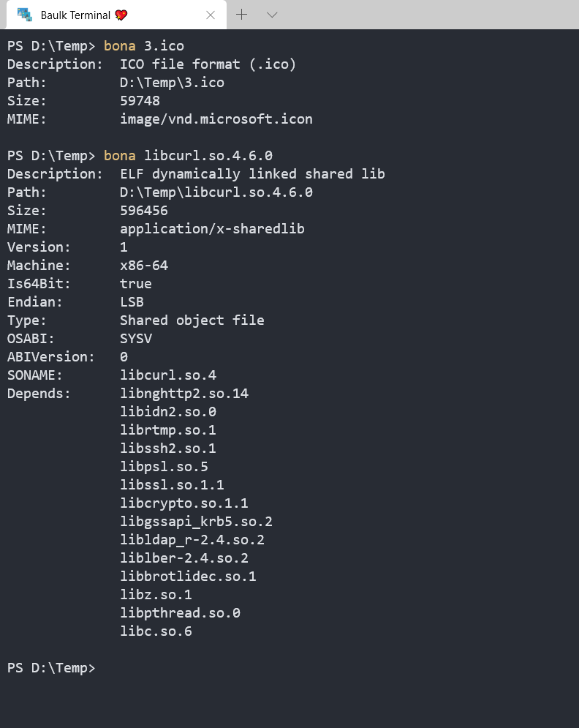Image resolution: width=579 pixels, height=728 pixels.
Task: Click the application/x-sharedlib MIME text
Action: coord(212,229)
